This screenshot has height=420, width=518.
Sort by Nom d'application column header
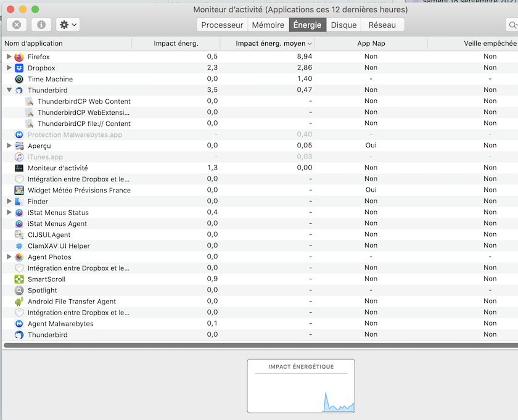coord(67,43)
